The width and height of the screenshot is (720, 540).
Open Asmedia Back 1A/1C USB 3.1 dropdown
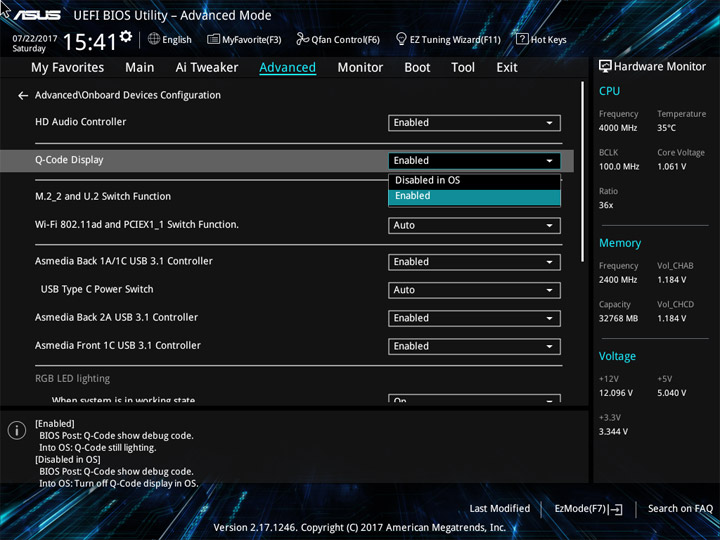point(474,262)
